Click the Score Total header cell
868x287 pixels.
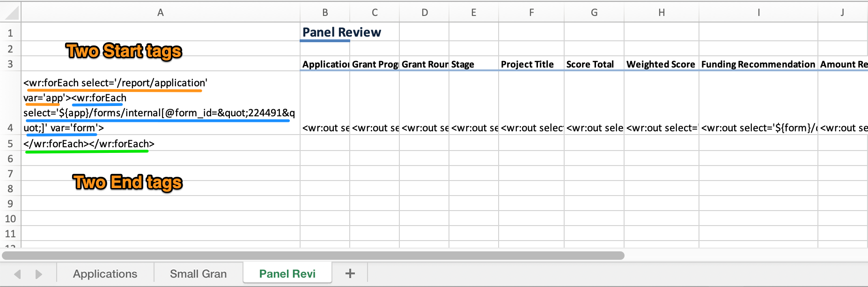pyautogui.click(x=594, y=64)
